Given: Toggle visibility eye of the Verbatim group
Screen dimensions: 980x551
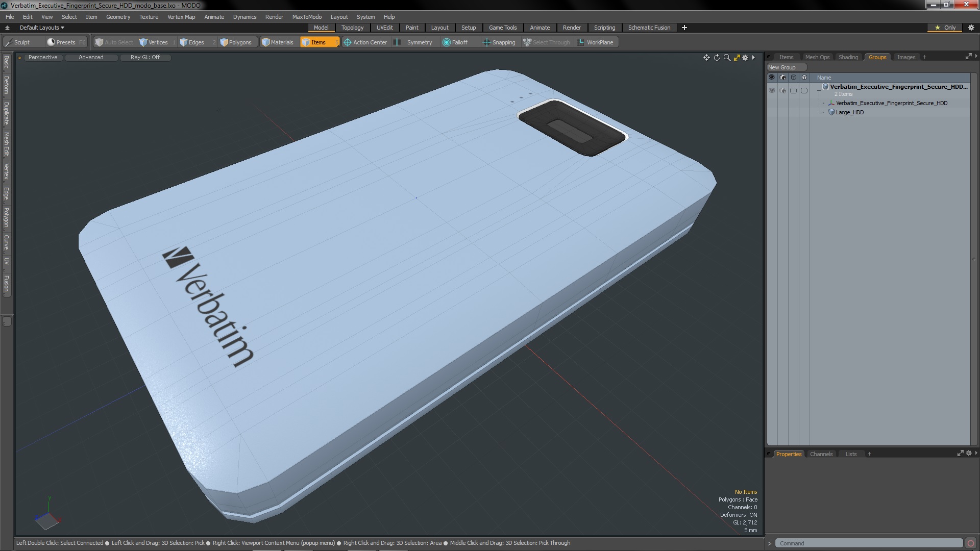Looking at the screenshot, I should click(772, 90).
